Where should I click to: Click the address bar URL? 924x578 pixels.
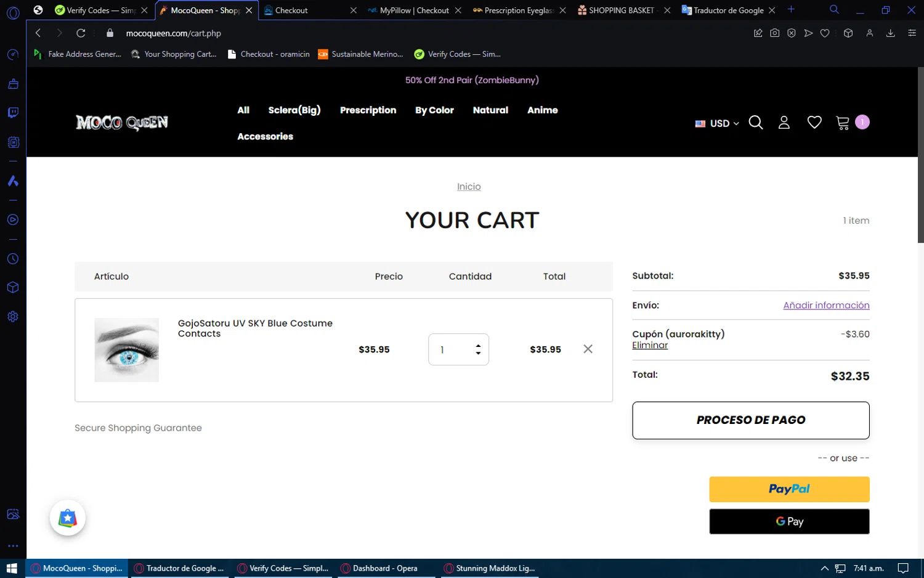174,33
